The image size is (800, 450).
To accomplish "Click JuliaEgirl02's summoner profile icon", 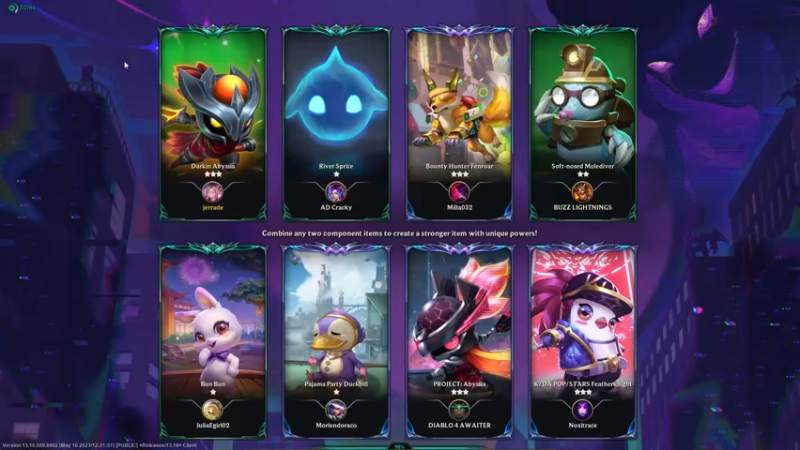I will 212,410.
